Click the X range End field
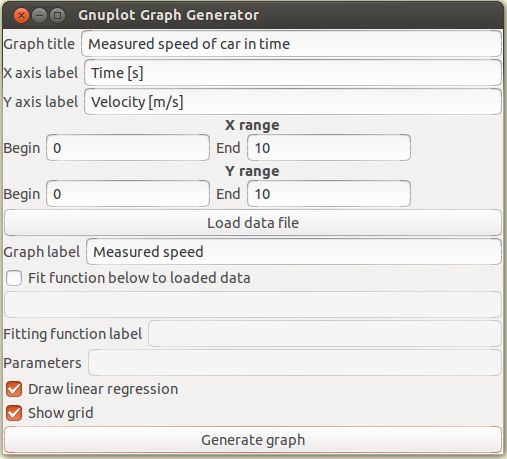 coord(329,148)
